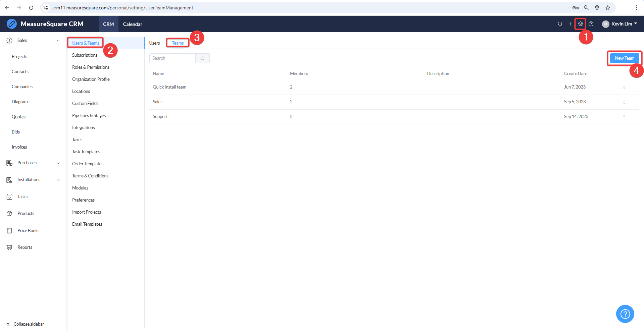The image size is (644, 333).
Task: Create a team with New Team button
Action: pyautogui.click(x=625, y=58)
